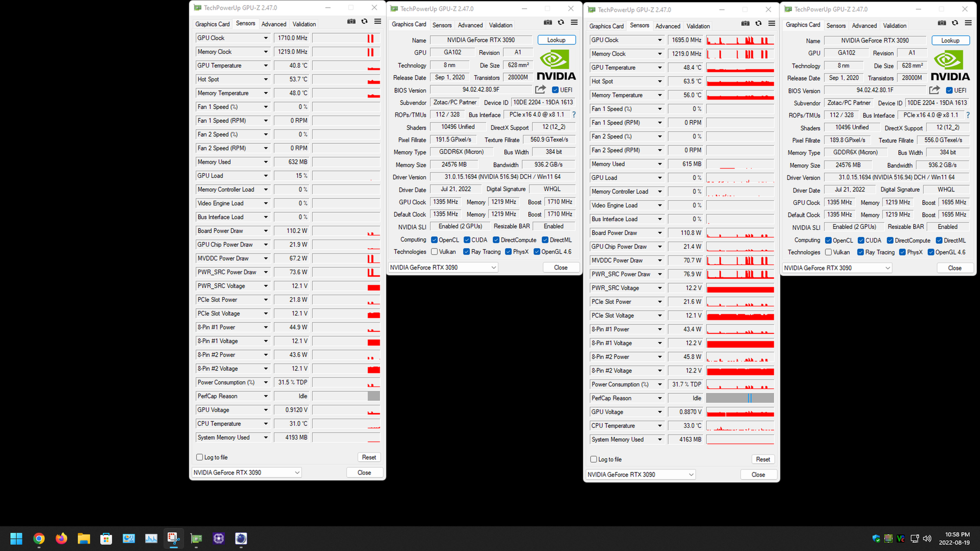The height and width of the screenshot is (551, 980).
Task: Click Reset button in right Sensors window
Action: point(763,459)
